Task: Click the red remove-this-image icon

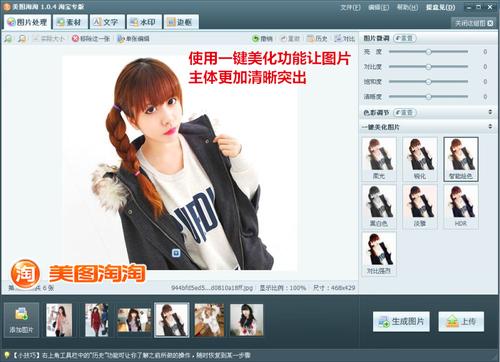Action: tap(76, 39)
